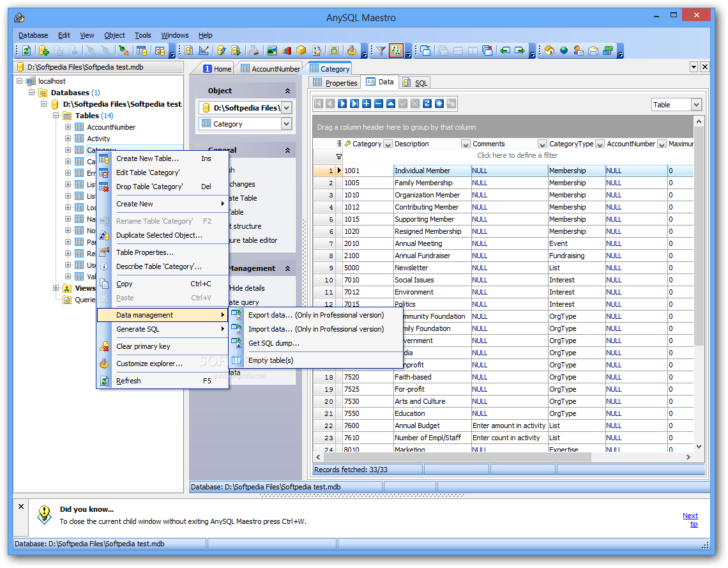The width and height of the screenshot is (728, 568).
Task: Open the CategoryType column filter dropdown
Action: [x=600, y=144]
